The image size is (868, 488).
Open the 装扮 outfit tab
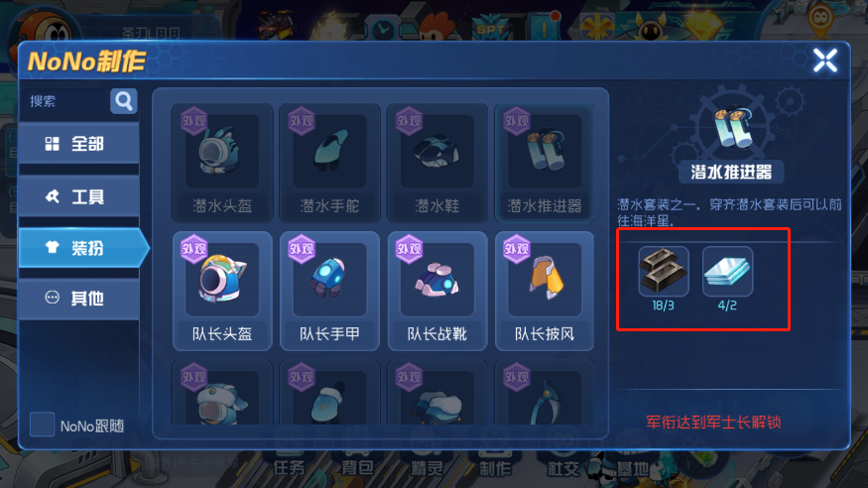[83, 247]
